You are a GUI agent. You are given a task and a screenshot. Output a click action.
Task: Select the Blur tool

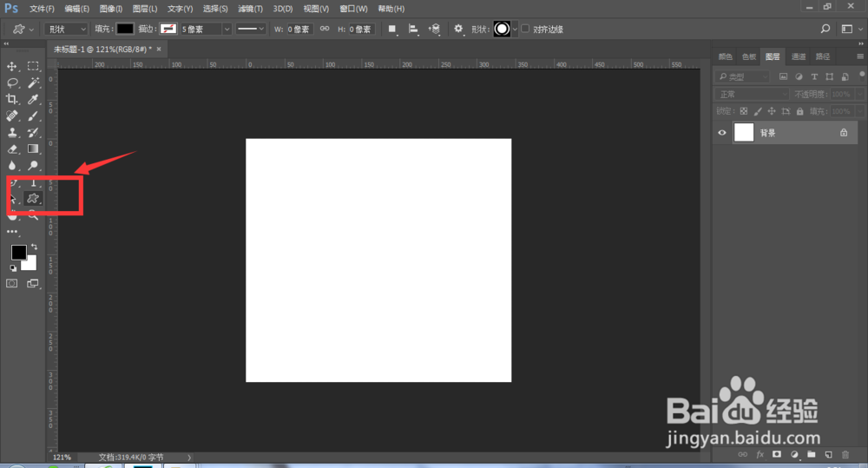[x=11, y=166]
